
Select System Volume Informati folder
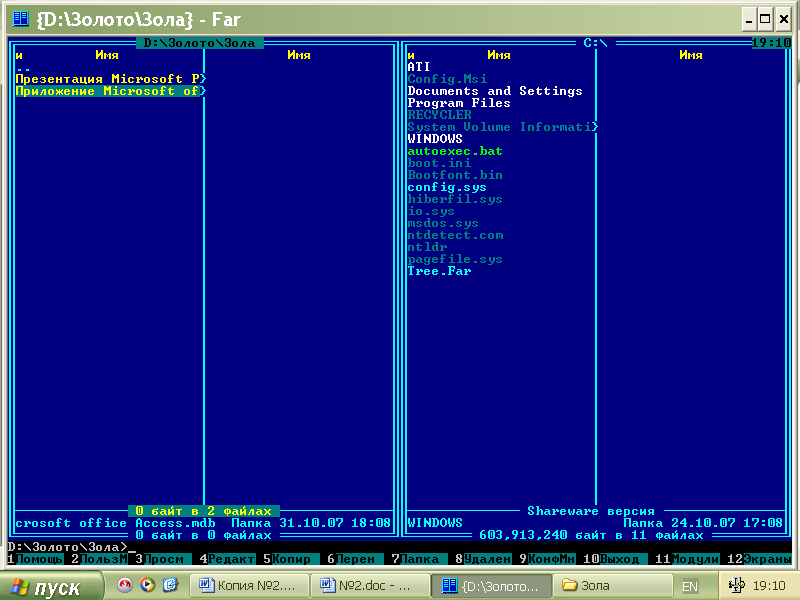[x=503, y=127]
